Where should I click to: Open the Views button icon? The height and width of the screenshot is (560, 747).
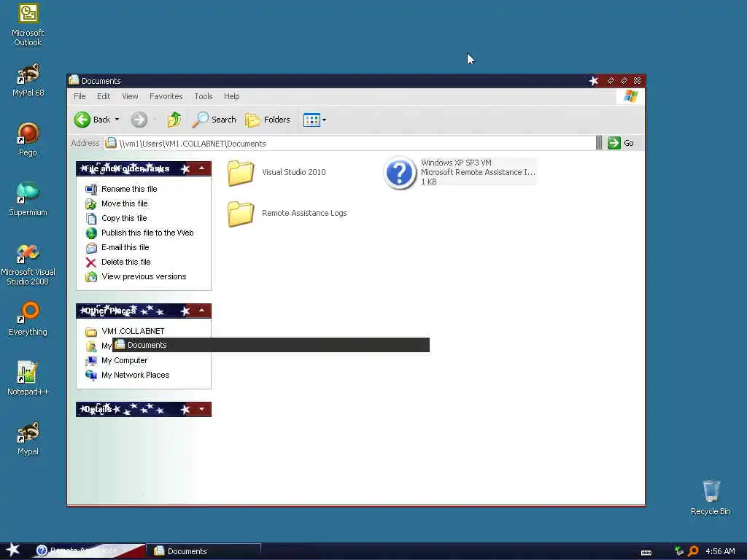click(311, 120)
